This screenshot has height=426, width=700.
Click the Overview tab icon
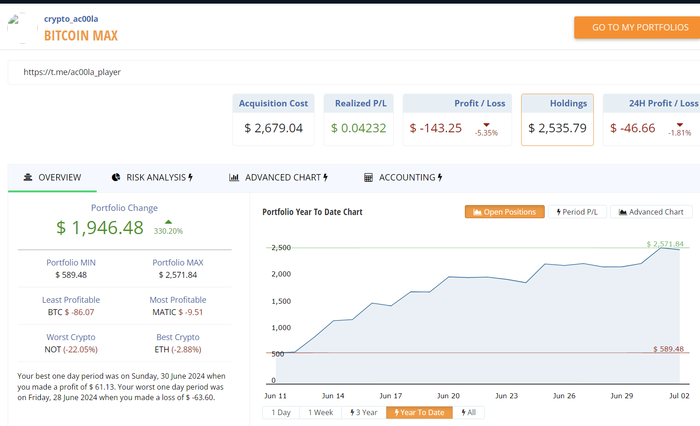(28, 177)
